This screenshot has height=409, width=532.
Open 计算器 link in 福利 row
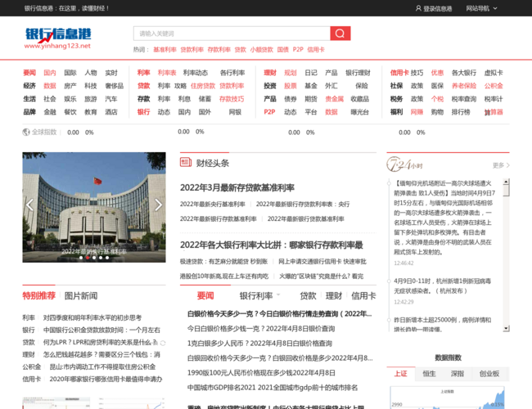[494, 112]
